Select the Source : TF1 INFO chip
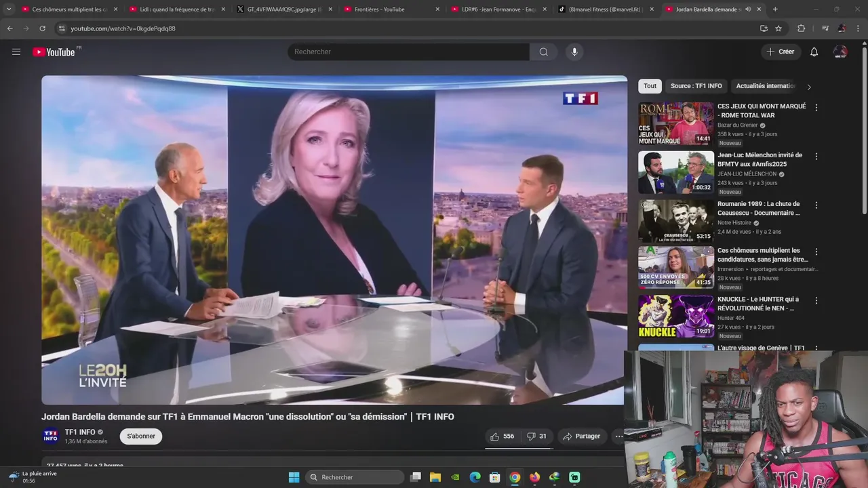This screenshot has width=868, height=488. (696, 86)
